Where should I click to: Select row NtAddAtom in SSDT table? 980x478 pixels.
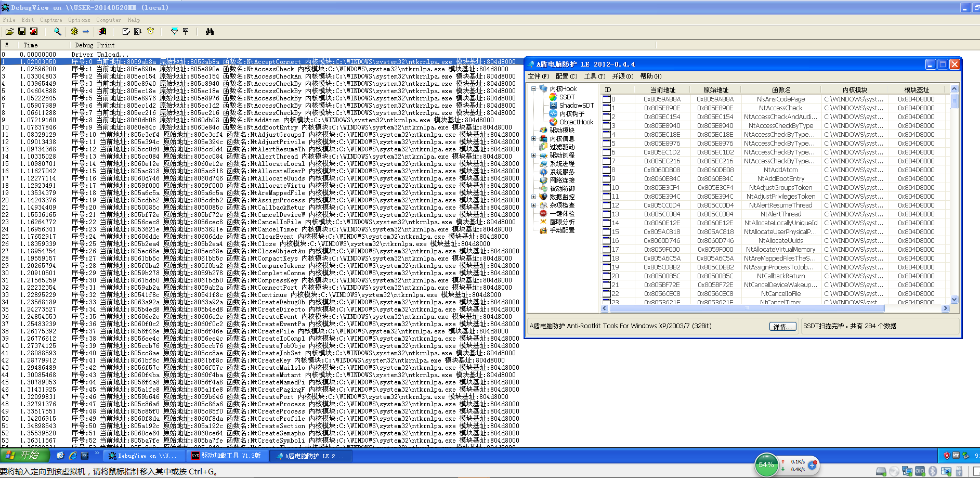pyautogui.click(x=775, y=170)
